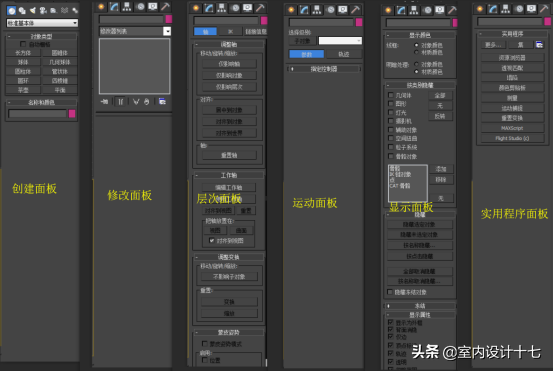
Task: Click the Utilities (hammer) tab icon in Modify panel
Action: point(165,7)
